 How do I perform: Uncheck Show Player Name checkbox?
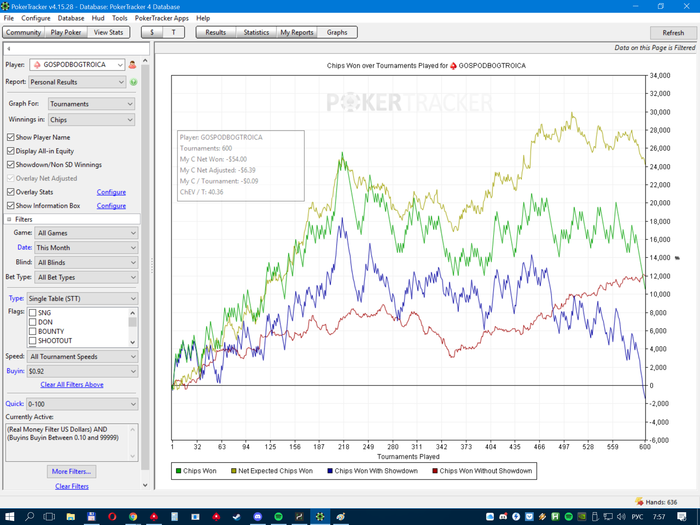[x=11, y=137]
